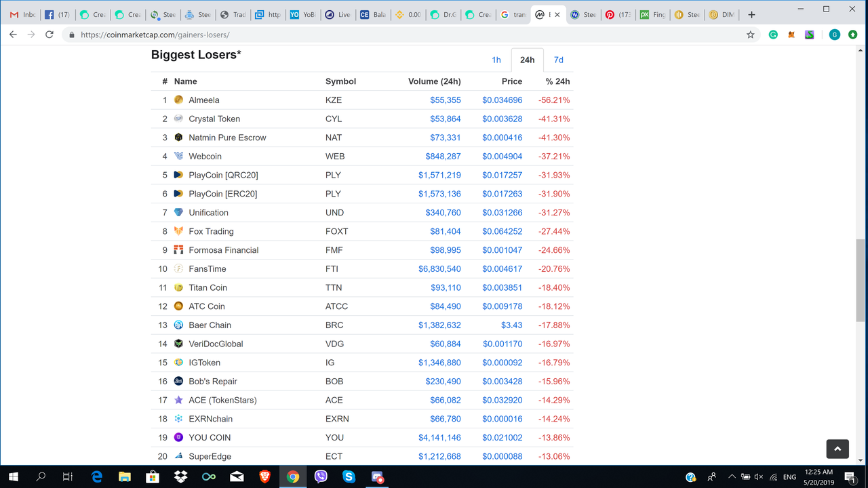Open the EXRNchain coin page
Screen dimensions: 868x488
click(x=210, y=419)
